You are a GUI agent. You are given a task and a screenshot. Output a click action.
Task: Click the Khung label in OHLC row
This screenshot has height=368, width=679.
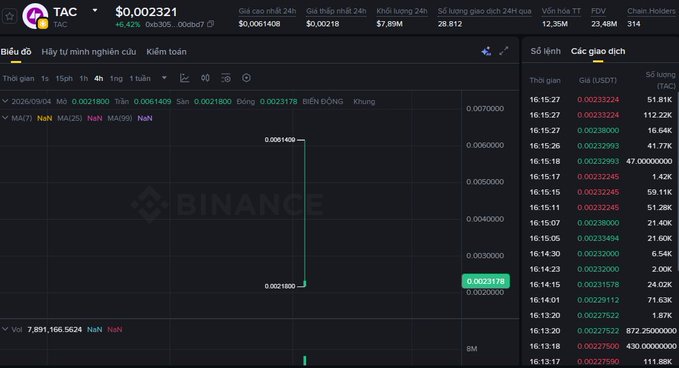tap(364, 101)
